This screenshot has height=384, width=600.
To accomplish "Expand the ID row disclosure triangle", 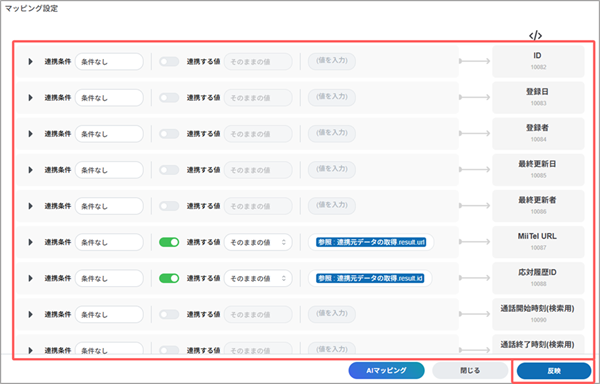I will tap(30, 62).
